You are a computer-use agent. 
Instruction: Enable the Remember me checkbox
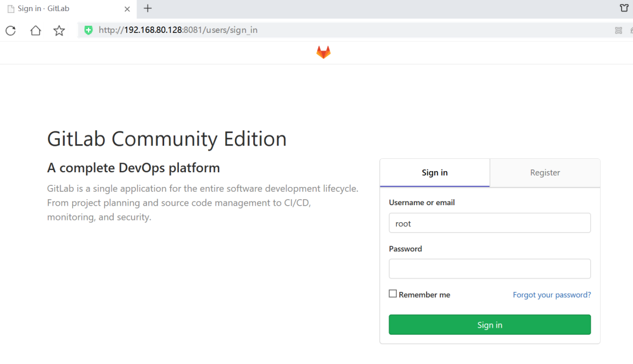[x=393, y=294]
